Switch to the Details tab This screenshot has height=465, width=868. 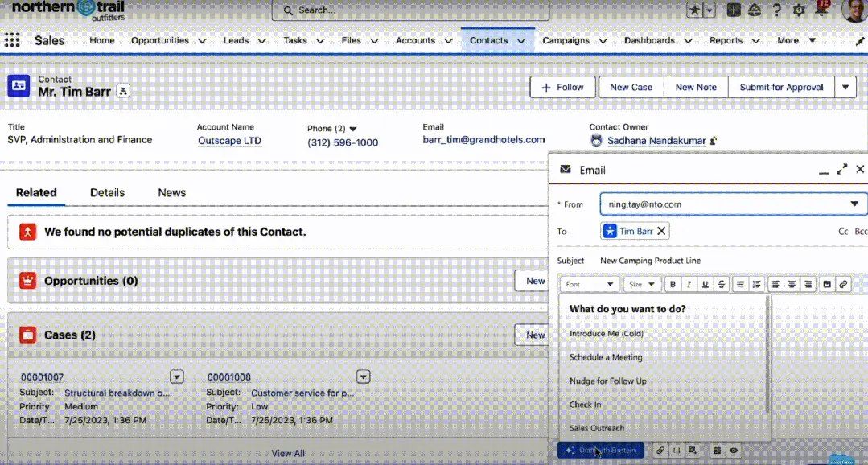point(107,192)
